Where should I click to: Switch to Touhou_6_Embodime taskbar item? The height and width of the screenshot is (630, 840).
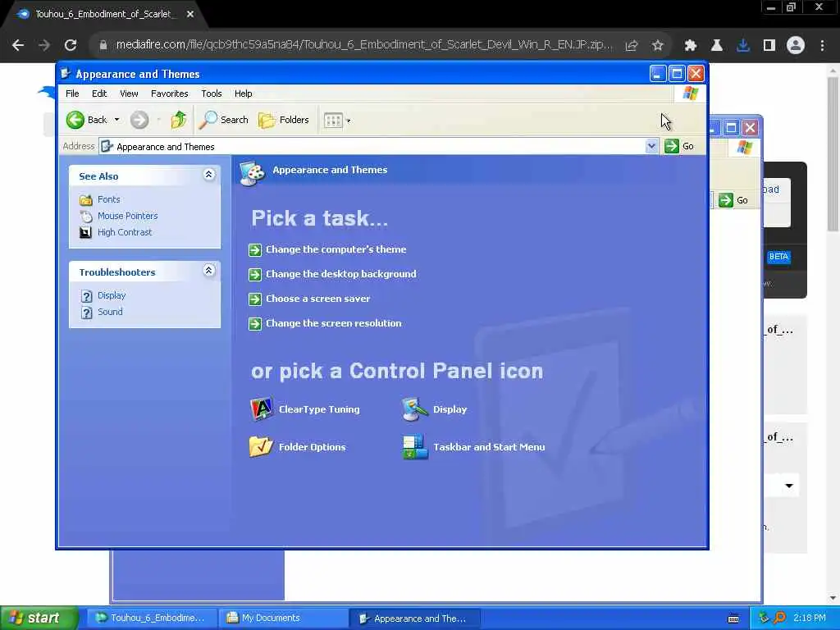[153, 619]
